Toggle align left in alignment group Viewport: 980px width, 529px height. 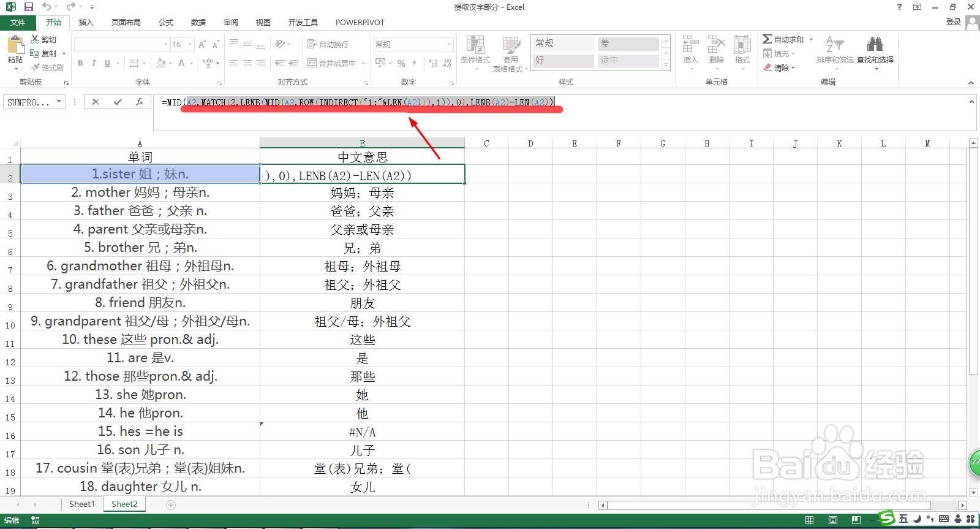coord(233,63)
